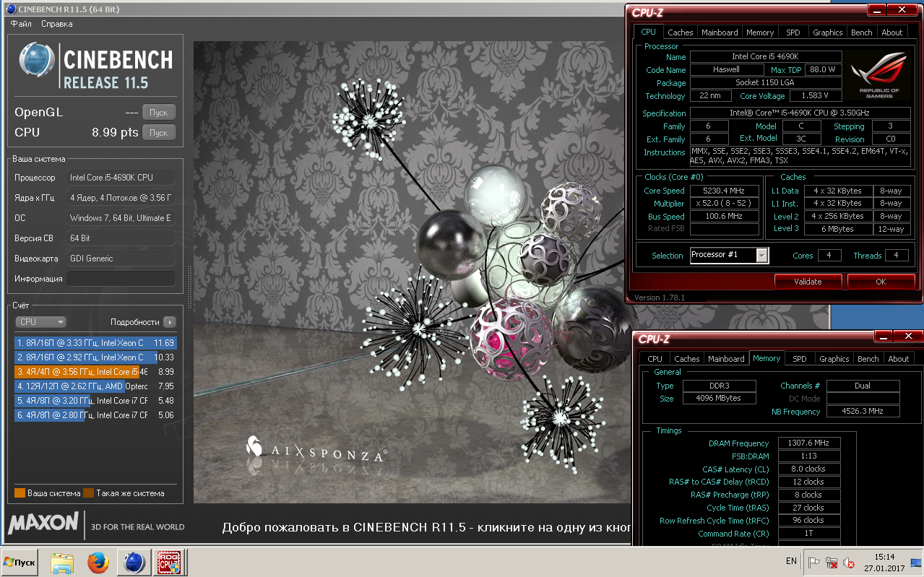The height and width of the screenshot is (577, 924).
Task: Select ranking row 6 Intel Core i7 5.06
Action: (95, 415)
